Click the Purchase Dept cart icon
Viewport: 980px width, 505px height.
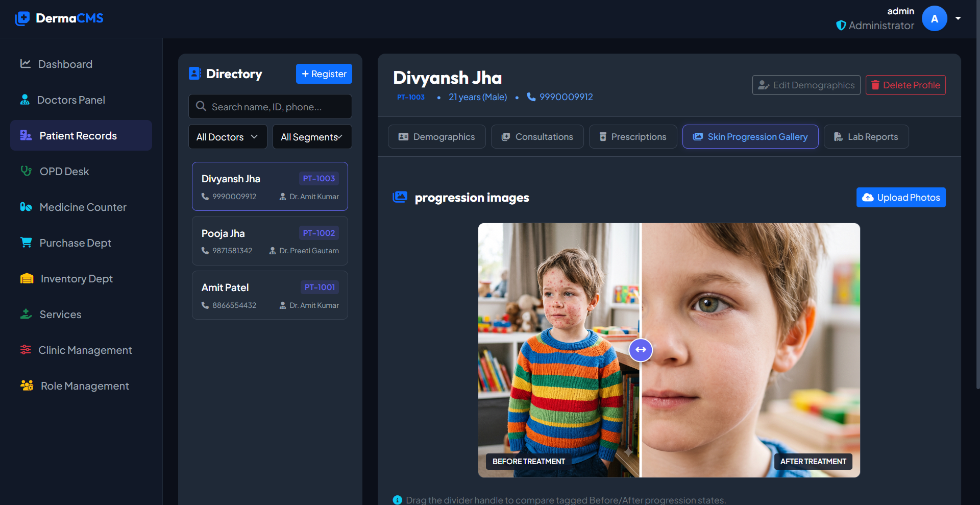click(26, 243)
